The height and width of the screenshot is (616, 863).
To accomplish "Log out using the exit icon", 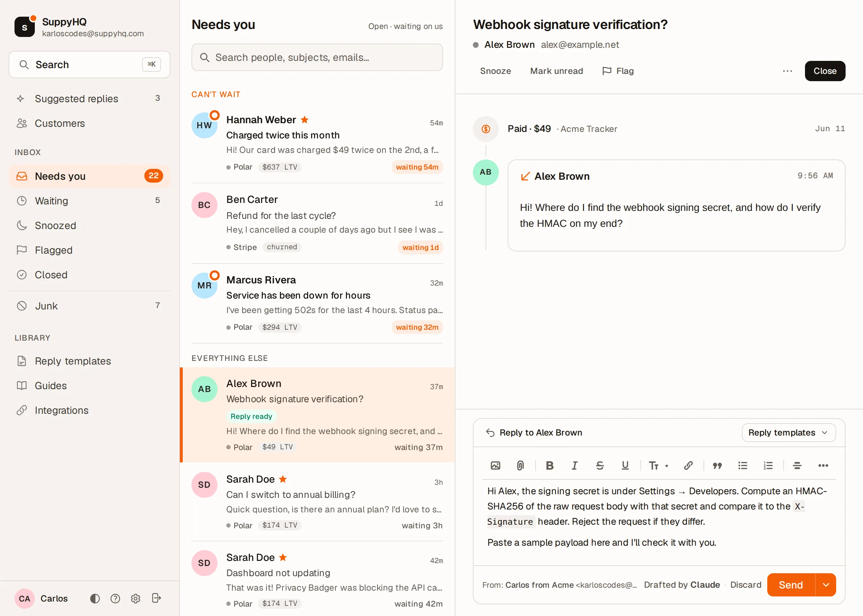I will [156, 598].
